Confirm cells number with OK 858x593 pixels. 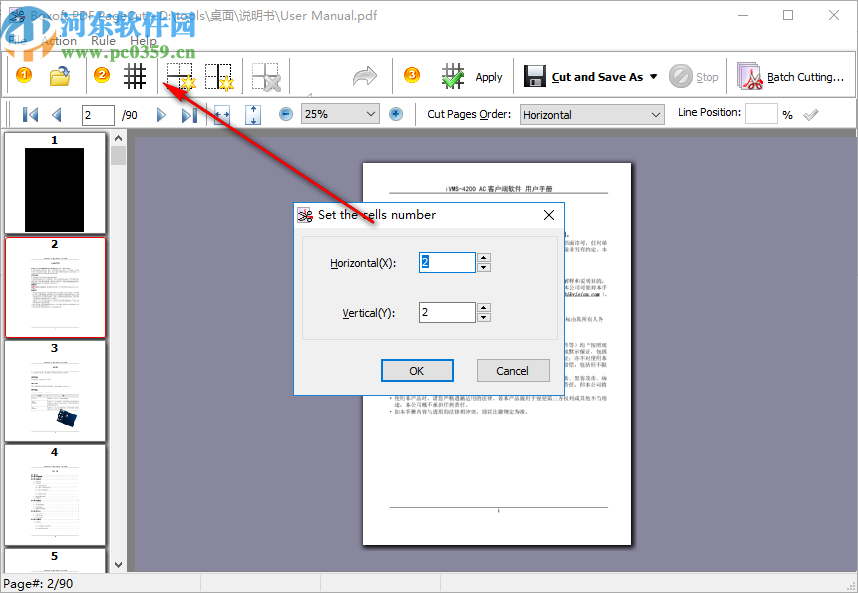click(x=417, y=370)
